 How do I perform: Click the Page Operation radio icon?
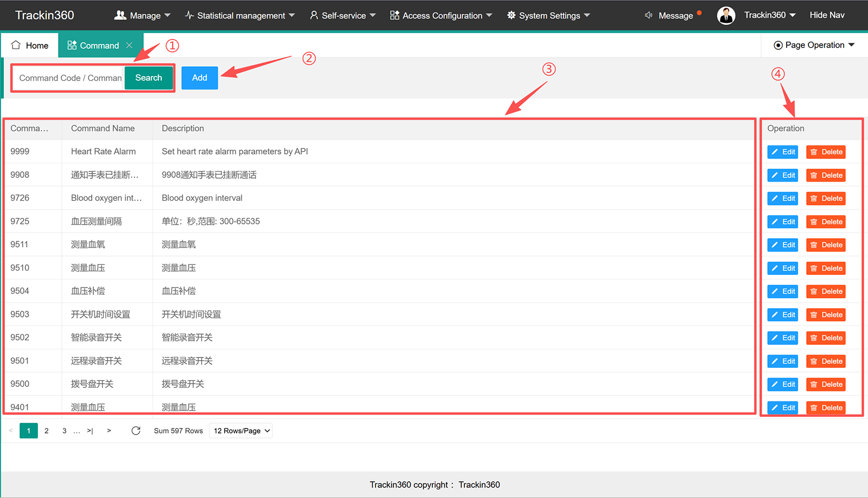click(x=778, y=45)
